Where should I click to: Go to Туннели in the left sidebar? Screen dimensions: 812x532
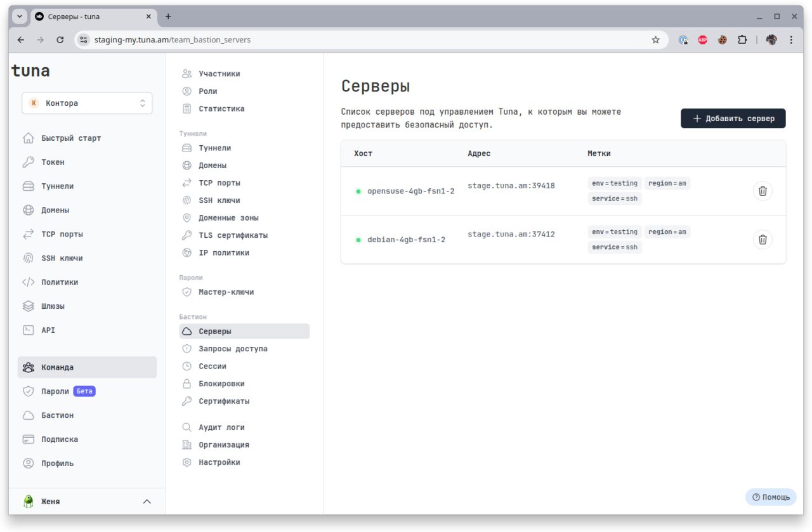[87, 186]
